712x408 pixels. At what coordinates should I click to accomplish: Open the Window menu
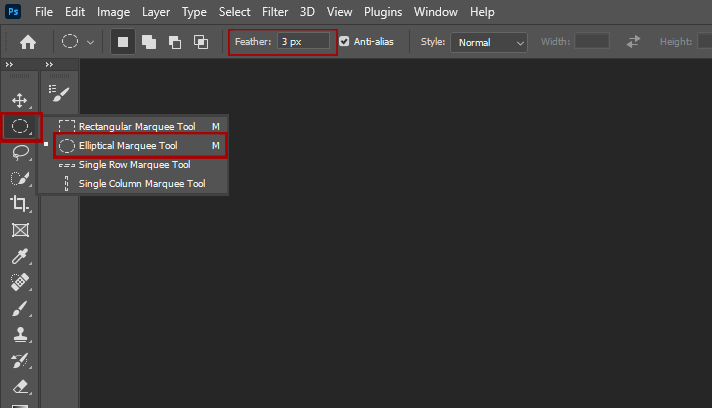pos(435,12)
